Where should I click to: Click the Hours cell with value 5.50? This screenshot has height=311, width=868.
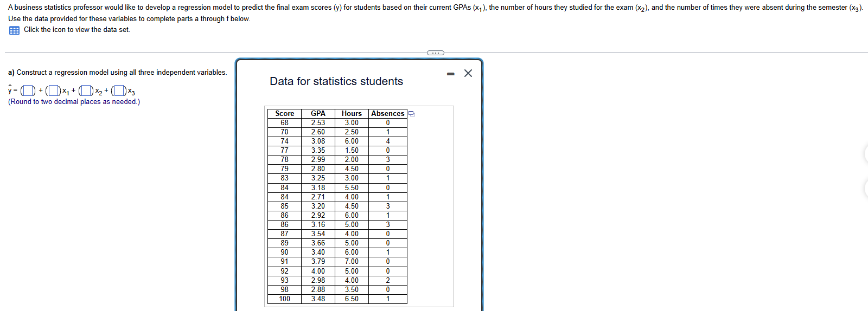click(x=352, y=188)
